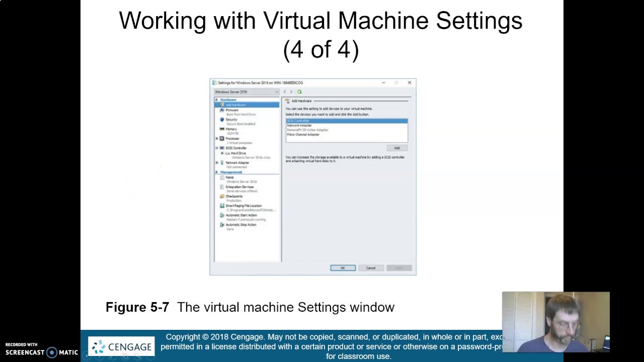Click the Name icon under Management
644x362 pixels.
click(x=222, y=177)
